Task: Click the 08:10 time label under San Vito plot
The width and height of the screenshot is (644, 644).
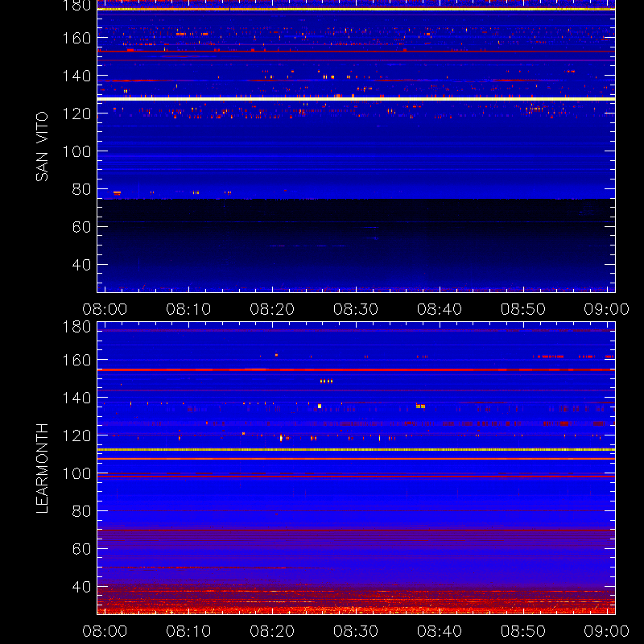Action: (x=188, y=309)
